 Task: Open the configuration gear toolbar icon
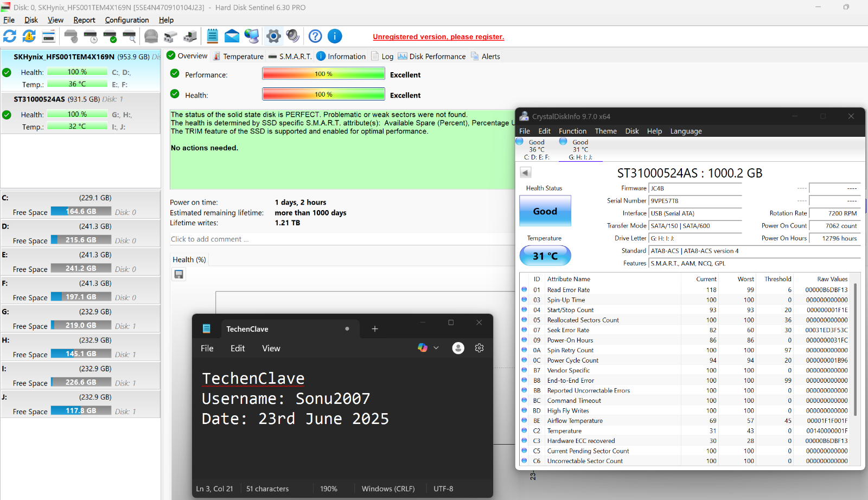[273, 36]
